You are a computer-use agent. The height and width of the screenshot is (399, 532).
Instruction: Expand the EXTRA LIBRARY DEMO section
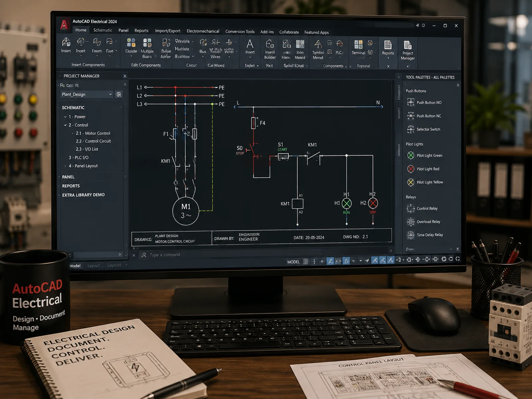point(83,195)
